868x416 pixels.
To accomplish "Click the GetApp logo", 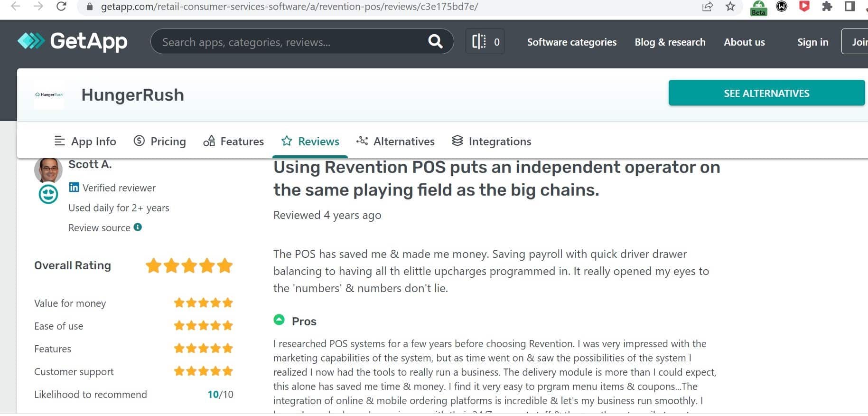I will tap(72, 41).
